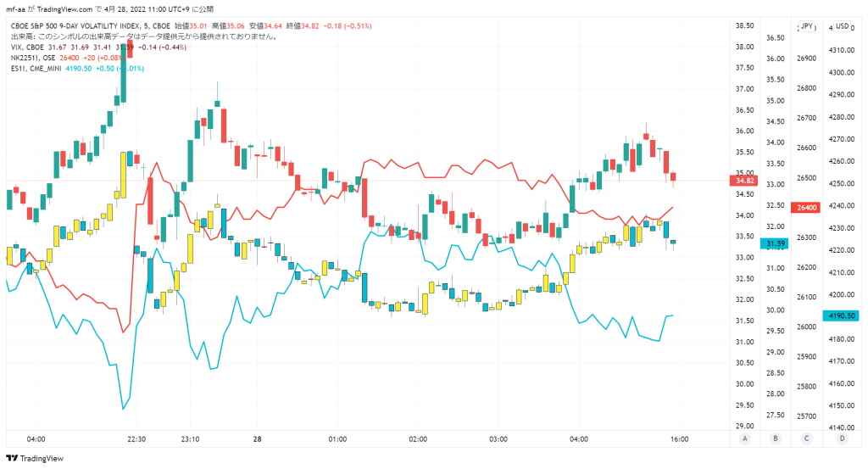Select the scale B label
Image resolution: width=868 pixels, height=469 pixels.
[776, 438]
